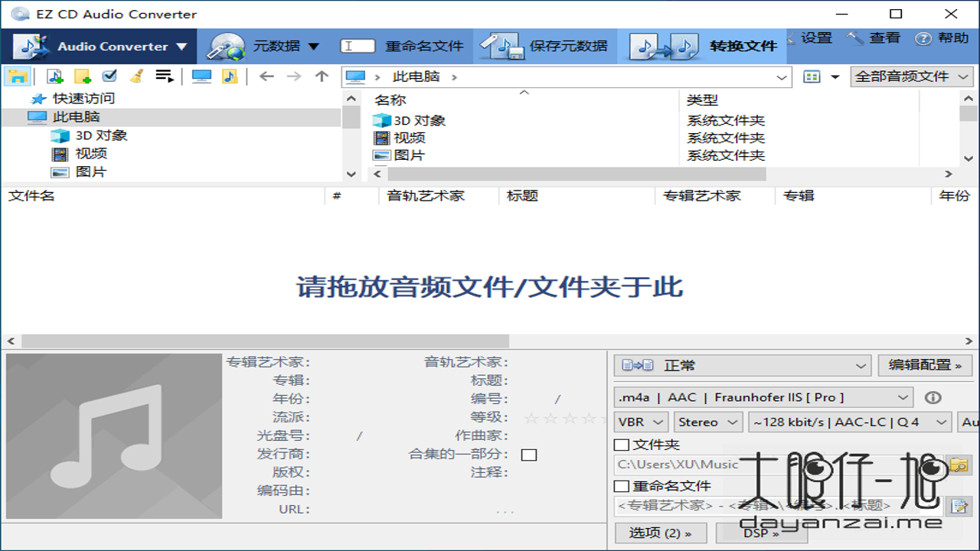Go back with the left arrow
The image size is (980, 551).
(x=266, y=77)
